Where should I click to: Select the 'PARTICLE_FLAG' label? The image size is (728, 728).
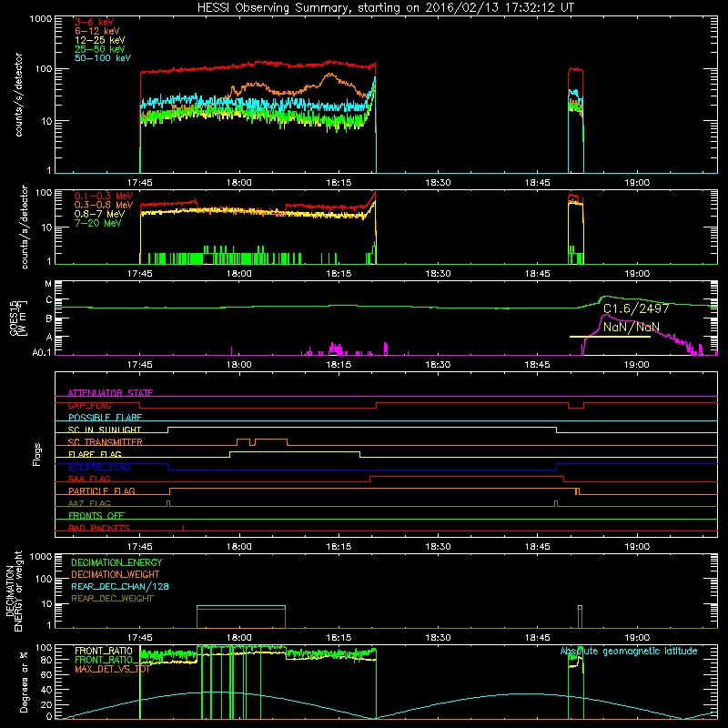click(x=102, y=490)
